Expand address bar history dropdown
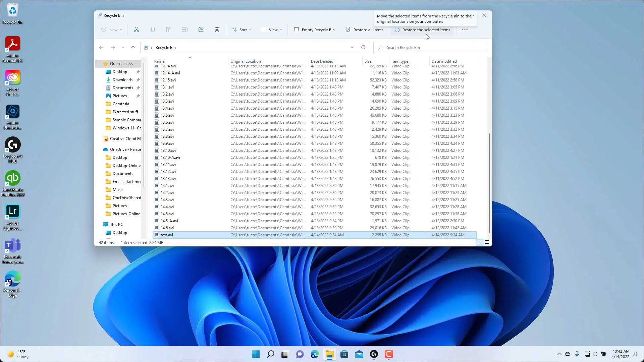Screen dimensions: 644x362 point(352,47)
